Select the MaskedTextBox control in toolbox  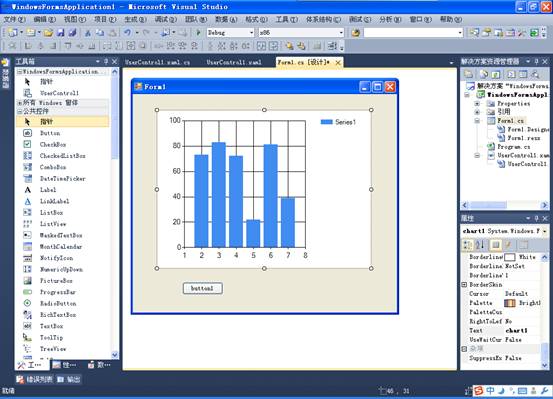pyautogui.click(x=61, y=235)
